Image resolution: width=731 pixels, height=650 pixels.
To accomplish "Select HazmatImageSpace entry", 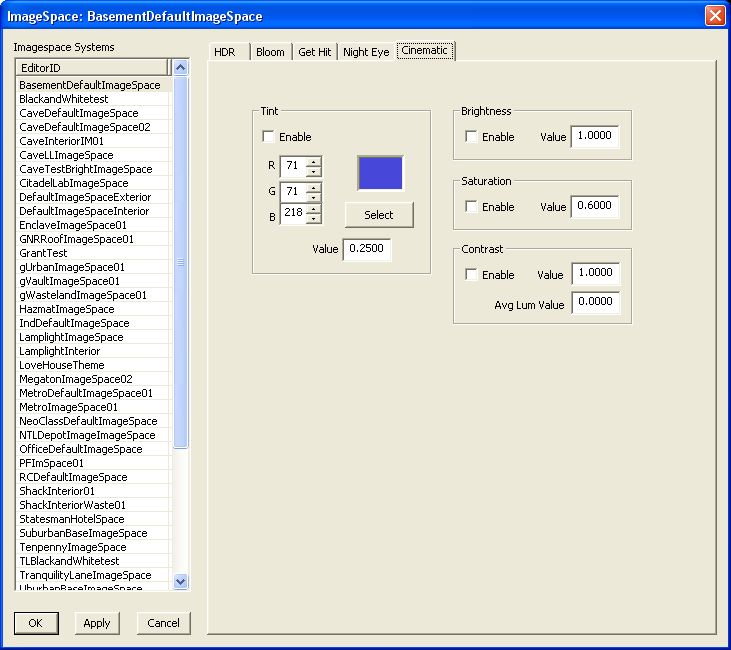I will (92, 309).
